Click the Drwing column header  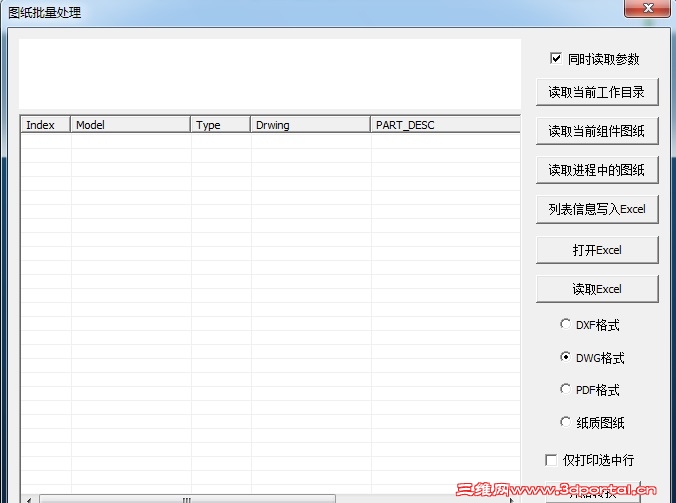click(x=310, y=125)
